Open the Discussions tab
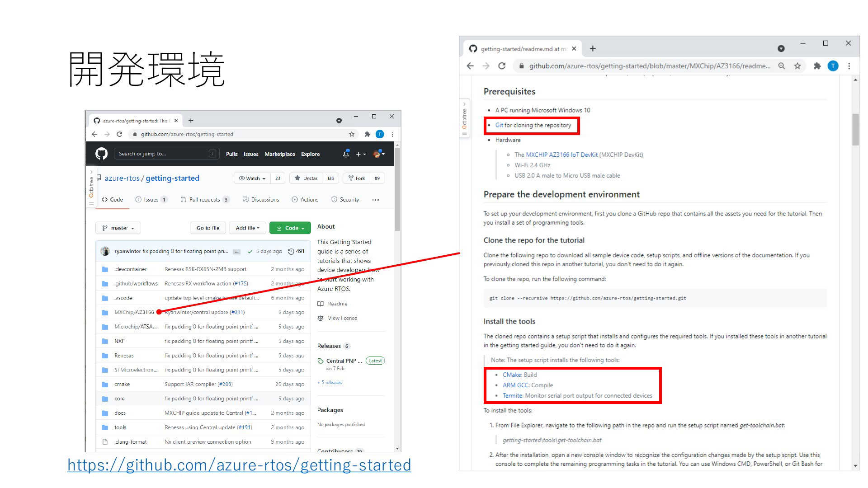This screenshot has height=488, width=868. pyautogui.click(x=261, y=199)
